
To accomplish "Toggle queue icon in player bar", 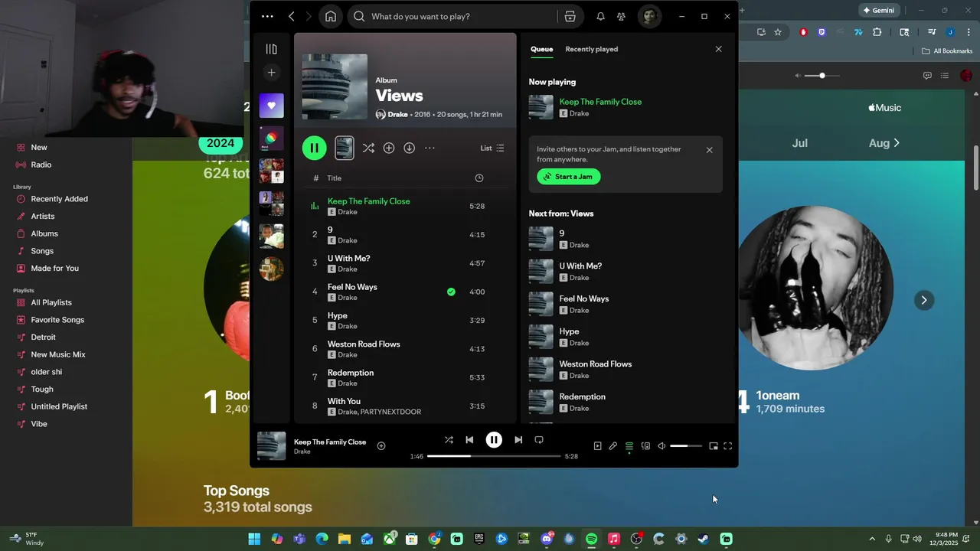I will coord(629,446).
